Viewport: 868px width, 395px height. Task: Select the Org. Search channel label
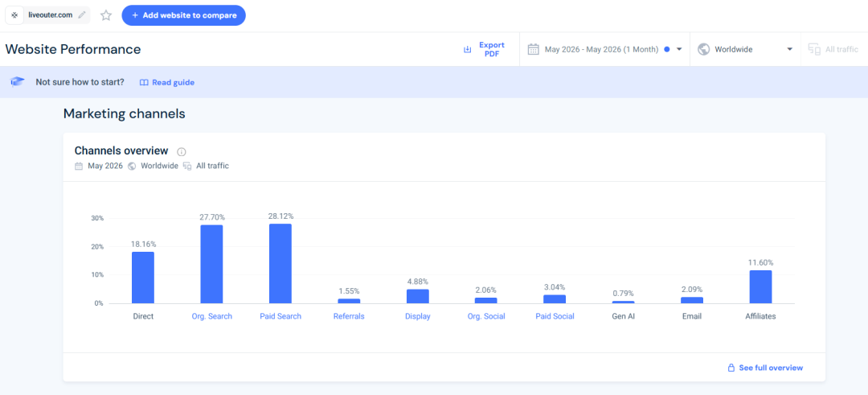click(211, 316)
